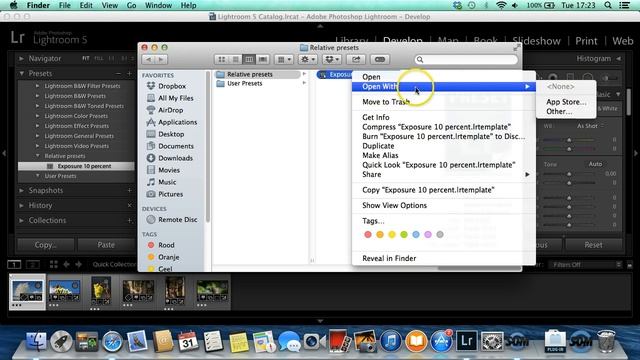Open iBooks orange icon in Dock
The width and height of the screenshot is (640, 360).
point(416,341)
